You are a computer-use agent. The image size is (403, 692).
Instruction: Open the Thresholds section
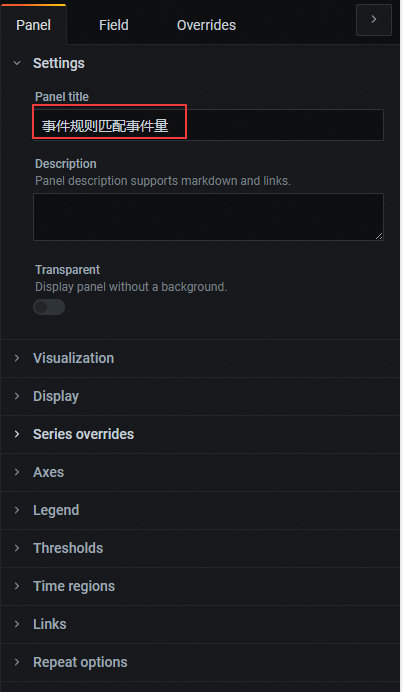pyautogui.click(x=200, y=548)
